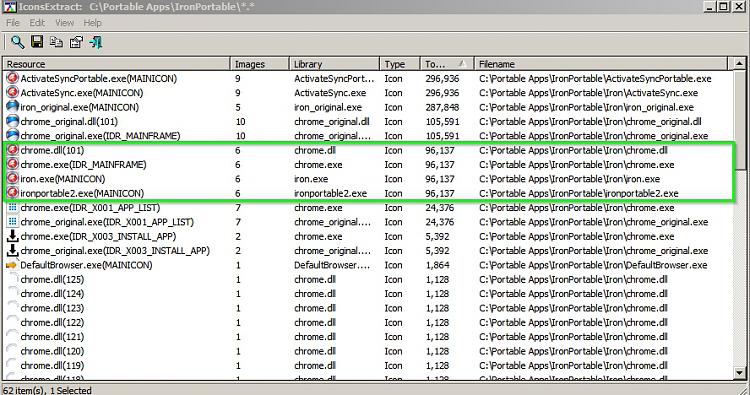Select the icon of chrome.exe(IDR_MAINFRAME)
The image size is (750, 395).
(12, 164)
